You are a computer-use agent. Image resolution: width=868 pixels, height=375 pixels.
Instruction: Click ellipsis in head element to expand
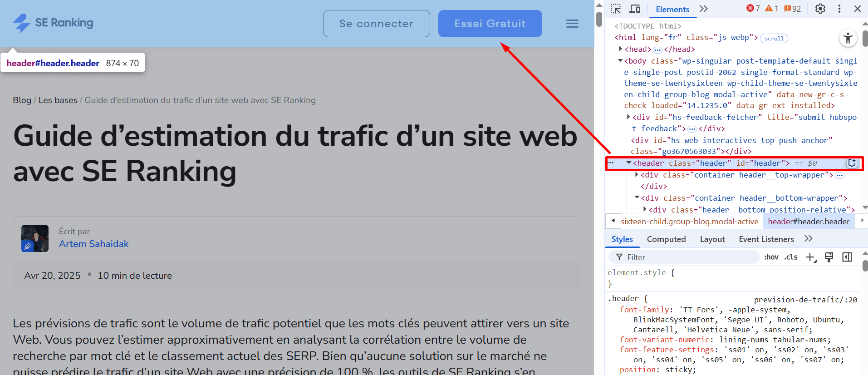tap(657, 50)
